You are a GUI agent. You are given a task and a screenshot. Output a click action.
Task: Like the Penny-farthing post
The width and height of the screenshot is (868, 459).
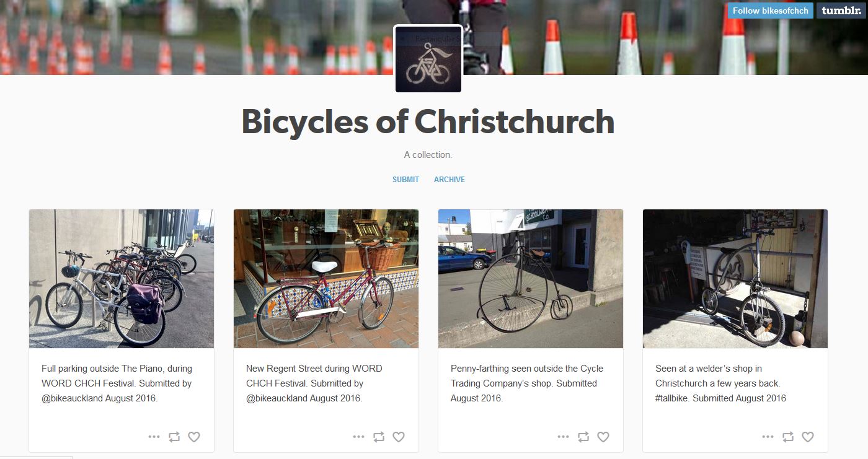click(603, 437)
